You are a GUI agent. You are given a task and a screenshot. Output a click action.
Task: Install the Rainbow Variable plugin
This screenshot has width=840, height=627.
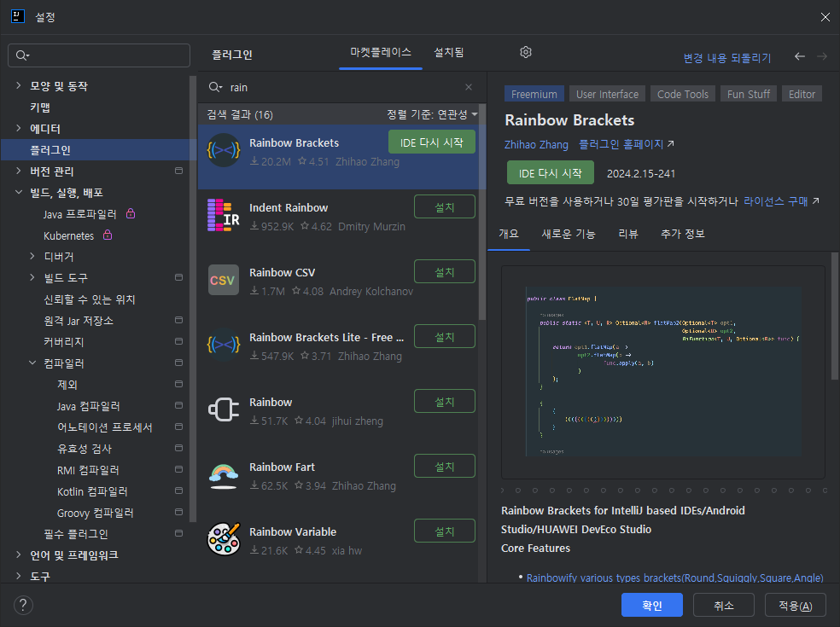[x=444, y=531]
